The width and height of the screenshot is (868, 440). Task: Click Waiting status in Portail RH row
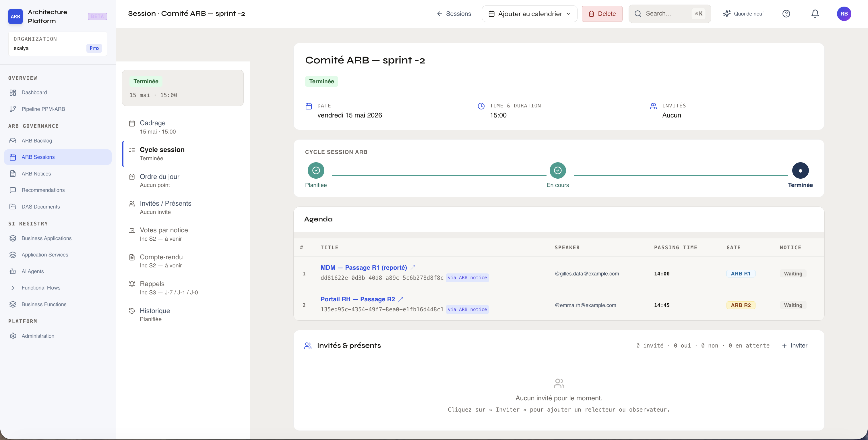[793, 306]
